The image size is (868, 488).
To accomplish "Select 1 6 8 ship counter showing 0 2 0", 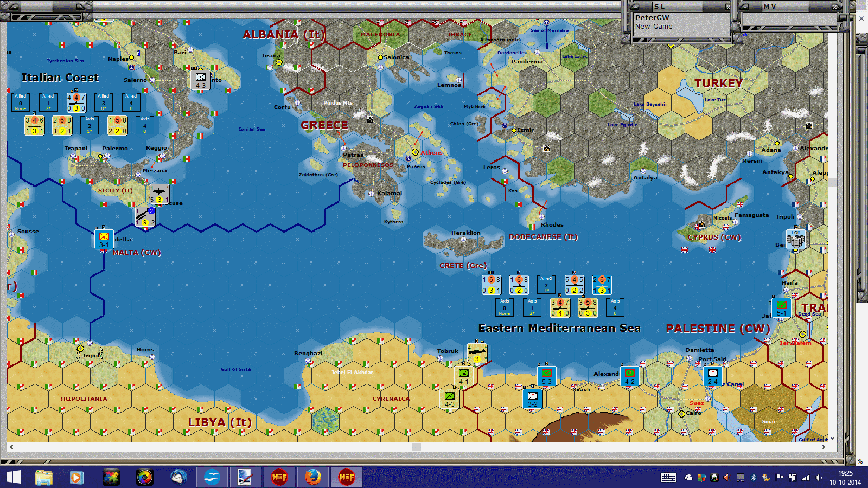I will tap(519, 285).
